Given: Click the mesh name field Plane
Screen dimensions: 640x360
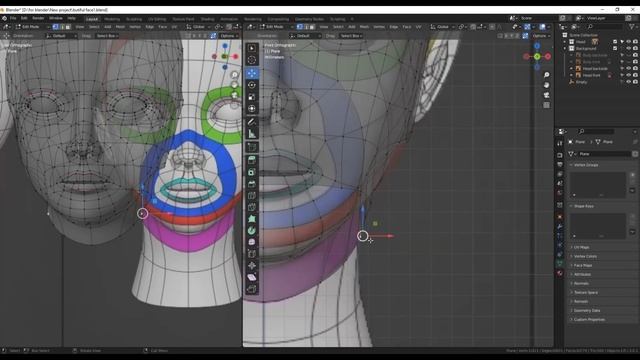Looking at the screenshot, I should pyautogui.click(x=604, y=154).
